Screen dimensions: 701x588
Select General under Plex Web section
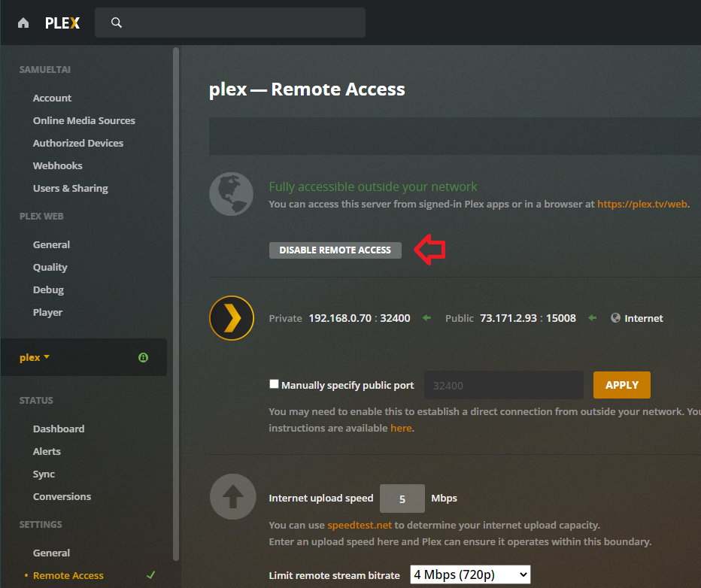coord(51,245)
